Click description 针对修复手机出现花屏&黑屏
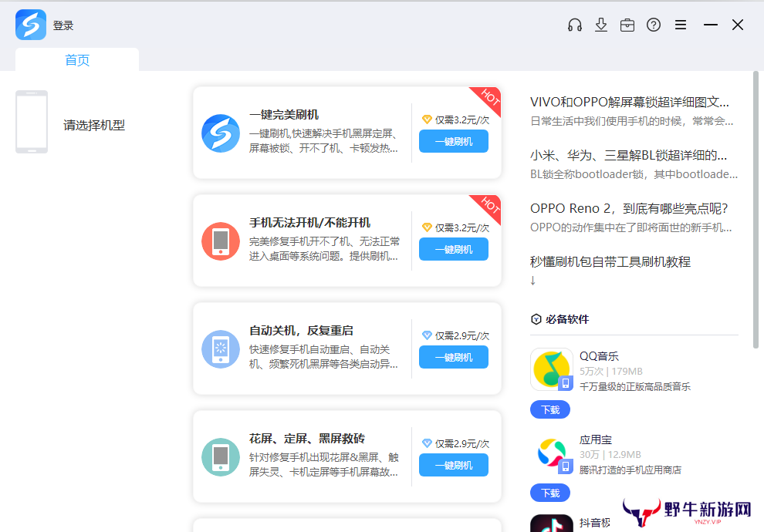The image size is (764, 532). [324, 465]
